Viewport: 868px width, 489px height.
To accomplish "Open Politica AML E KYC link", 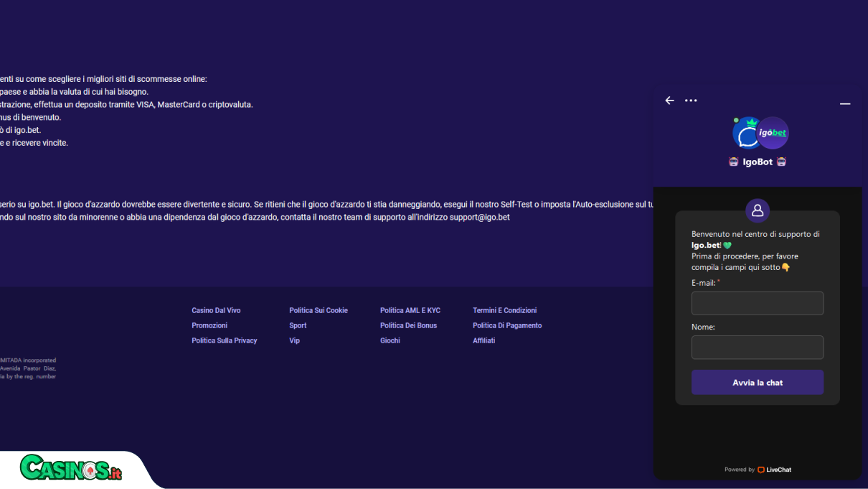I will [410, 310].
